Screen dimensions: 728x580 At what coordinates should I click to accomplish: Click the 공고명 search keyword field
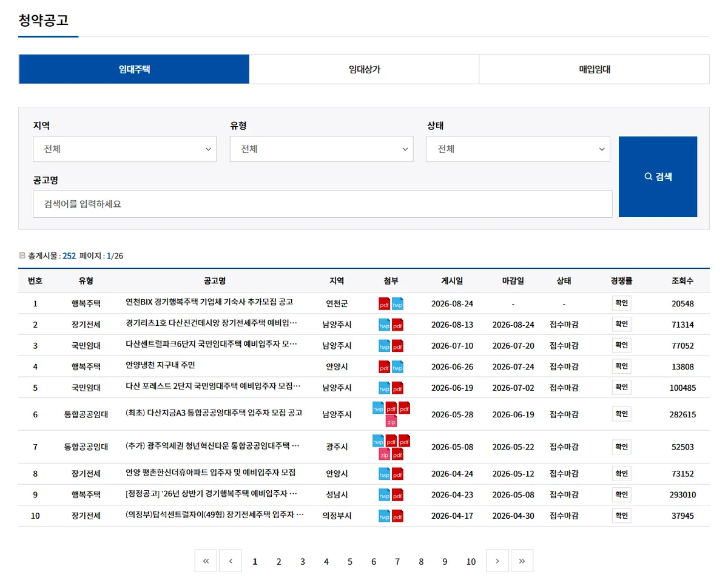pos(322,204)
